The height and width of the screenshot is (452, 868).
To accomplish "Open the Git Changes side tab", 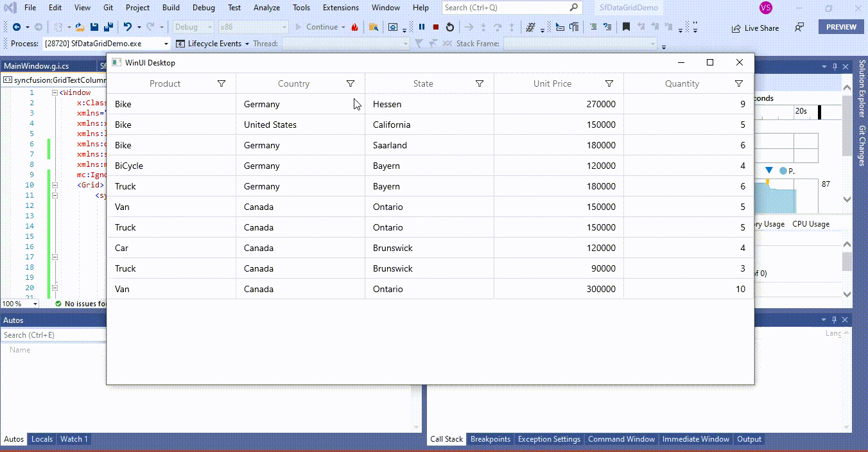I will coord(862,146).
